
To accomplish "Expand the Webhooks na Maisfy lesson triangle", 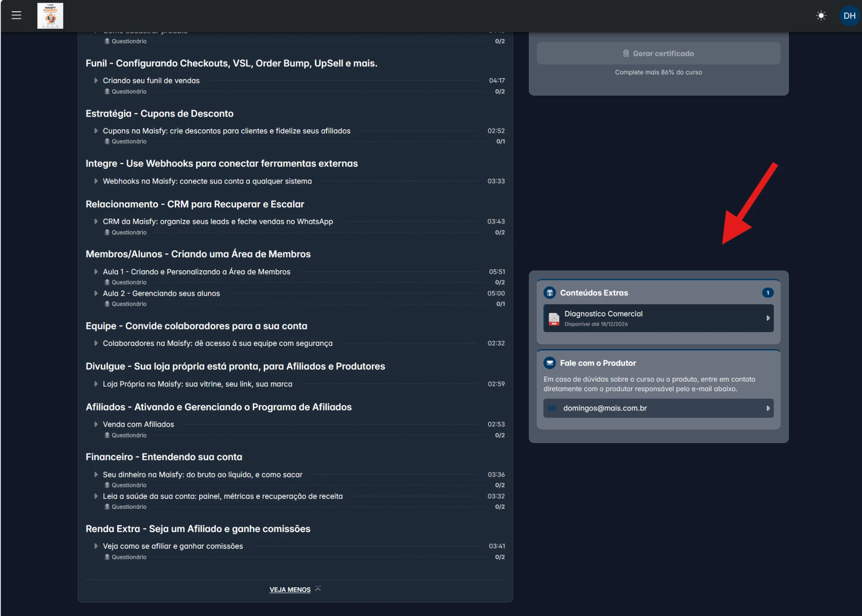I will coord(96,181).
